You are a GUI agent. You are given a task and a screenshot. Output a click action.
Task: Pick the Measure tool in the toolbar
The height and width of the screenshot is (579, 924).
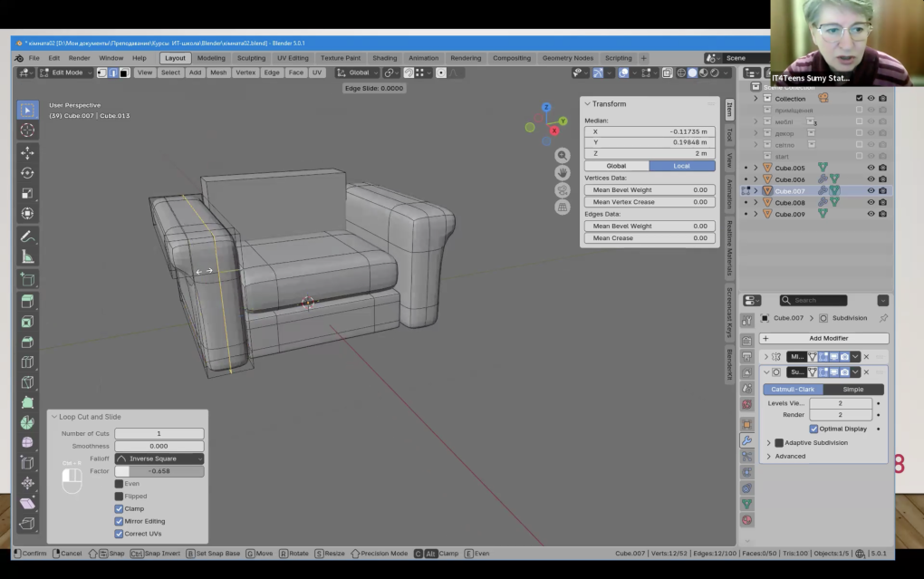[27, 256]
